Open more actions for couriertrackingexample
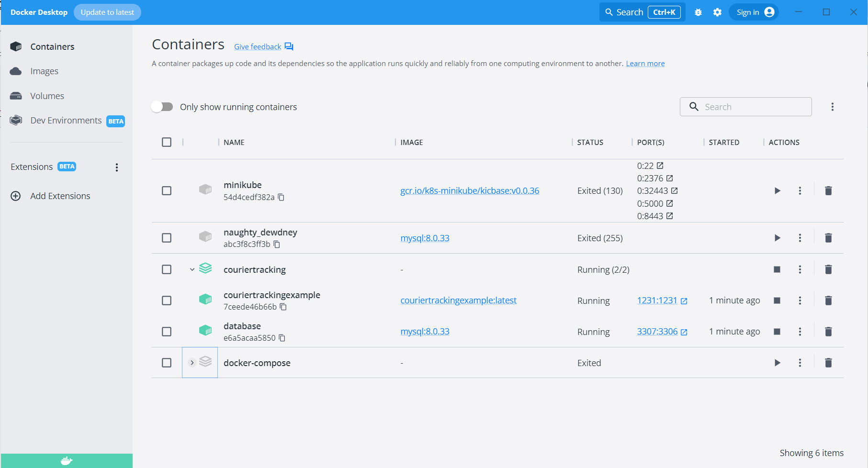 [x=800, y=301]
